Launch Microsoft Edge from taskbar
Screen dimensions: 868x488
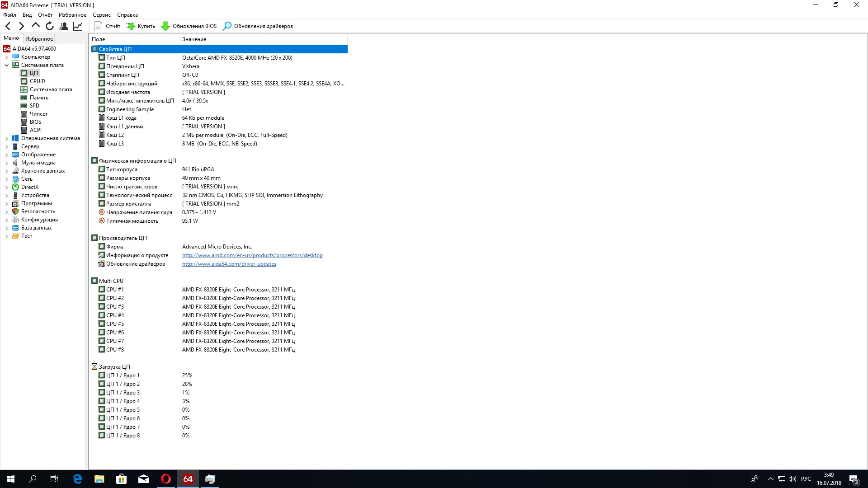pyautogui.click(x=77, y=479)
